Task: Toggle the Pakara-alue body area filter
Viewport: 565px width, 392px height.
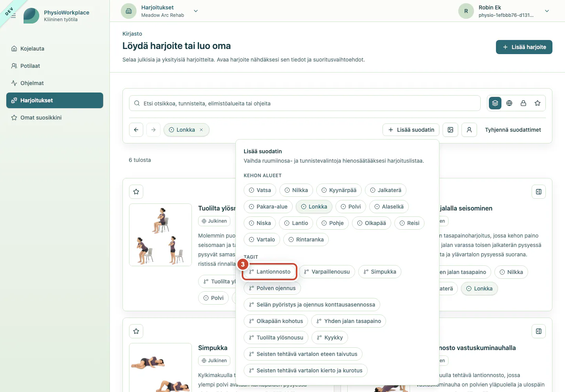Action: (268, 207)
